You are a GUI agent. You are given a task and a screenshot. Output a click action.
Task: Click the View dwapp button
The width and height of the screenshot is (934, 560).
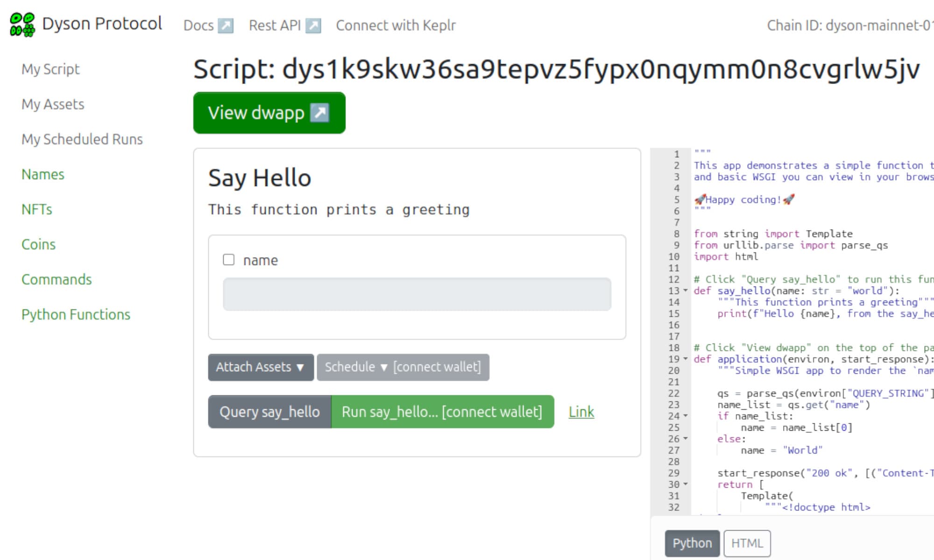(x=269, y=113)
